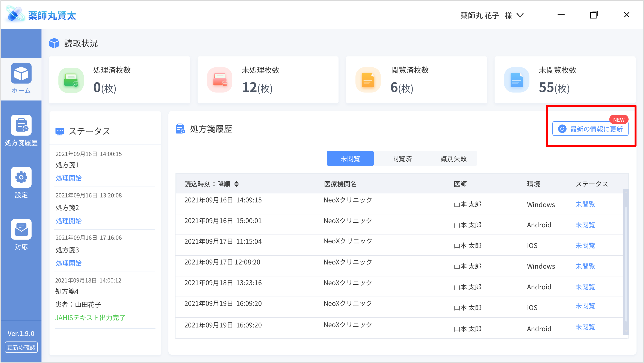Click the blue 未閲覧枚数 document icon
The image size is (644, 363).
(x=517, y=80)
